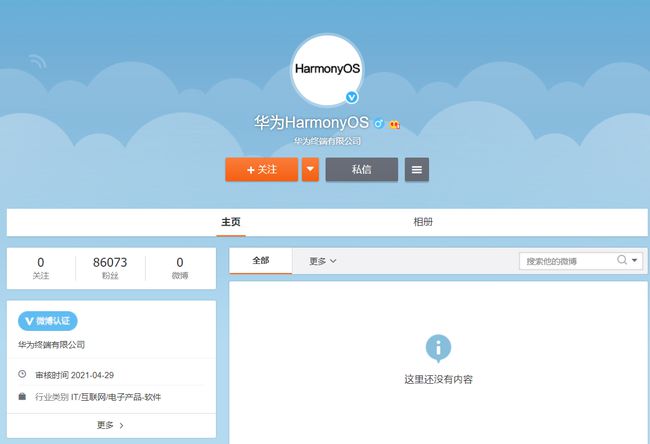
Task: Expand the 更多 filter dropdown
Action: pos(323,261)
